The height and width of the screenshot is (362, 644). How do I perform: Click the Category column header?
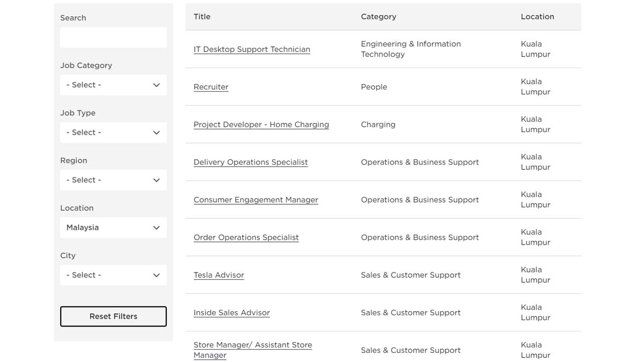378,17
